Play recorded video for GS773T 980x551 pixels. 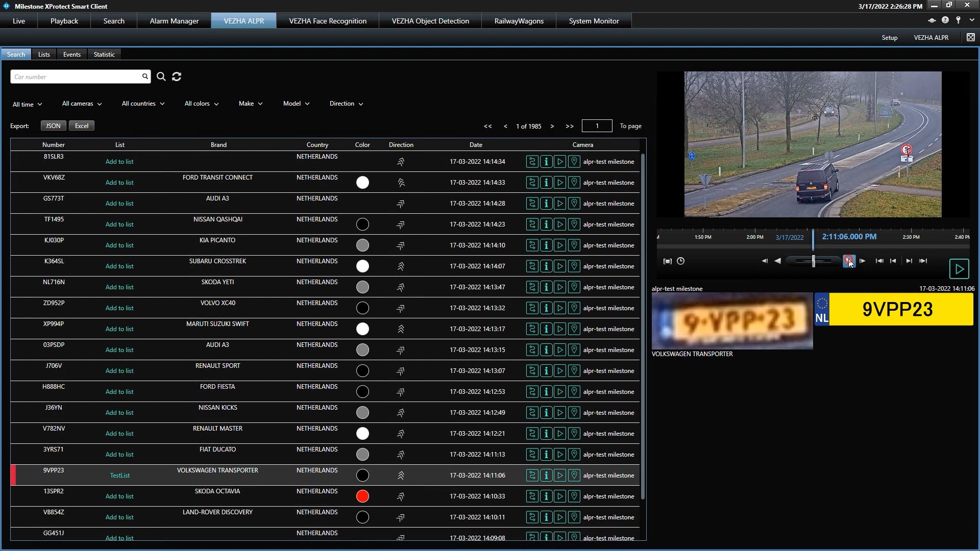(x=560, y=204)
